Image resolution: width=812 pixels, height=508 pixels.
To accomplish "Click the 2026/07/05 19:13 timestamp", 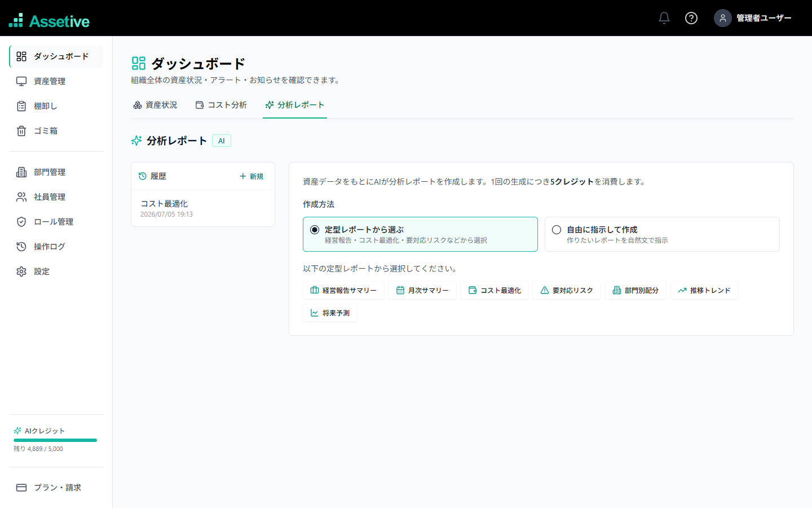I will (166, 214).
